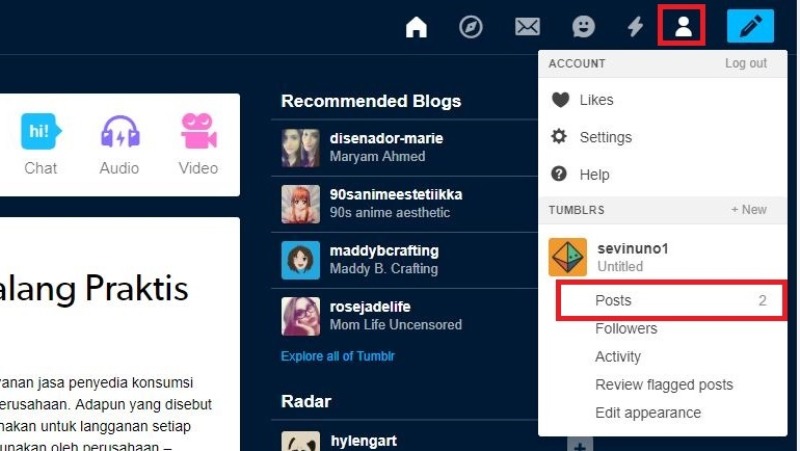This screenshot has height=451, width=800.
Task: Open Likes in the account menu
Action: (596, 100)
